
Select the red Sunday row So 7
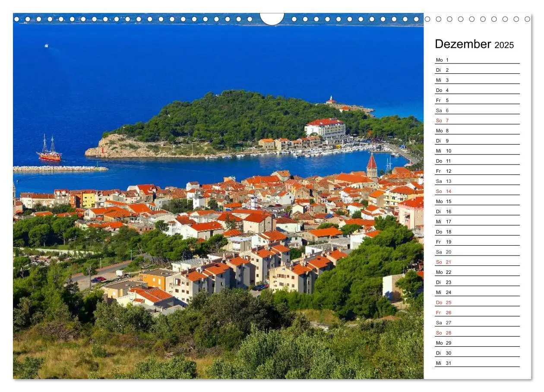(x=477, y=120)
